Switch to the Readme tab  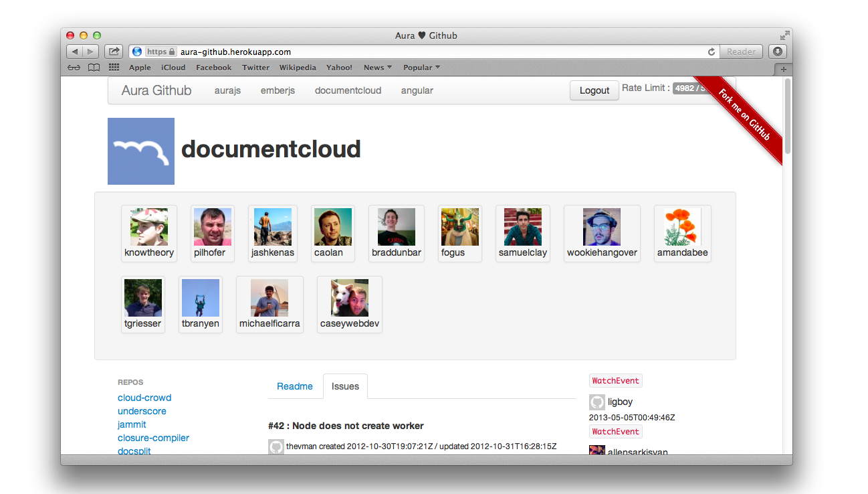295,386
